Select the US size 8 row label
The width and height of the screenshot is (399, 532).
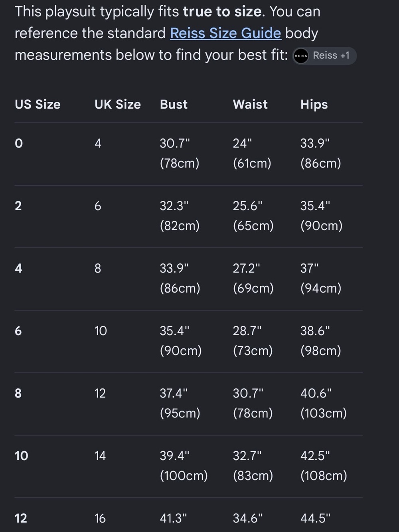tap(18, 393)
